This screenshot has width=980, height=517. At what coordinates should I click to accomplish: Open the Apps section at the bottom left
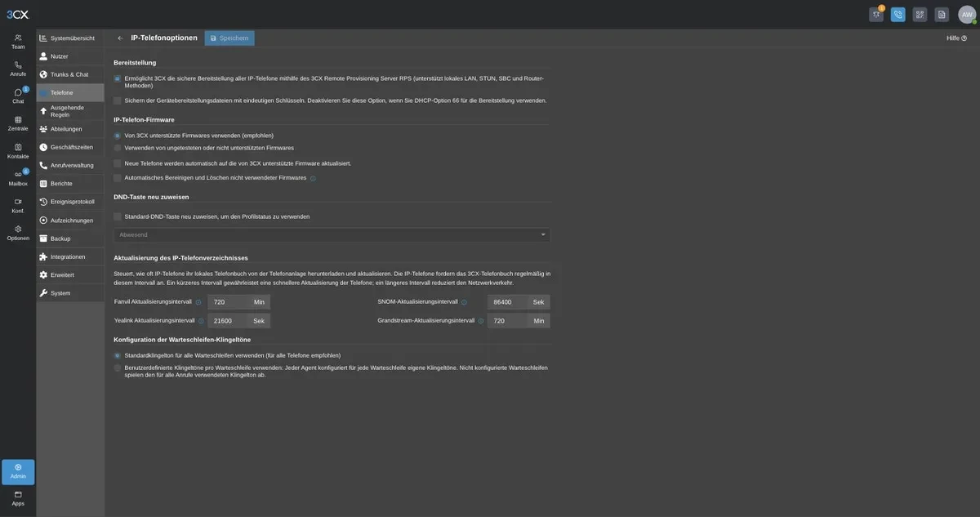click(18, 498)
